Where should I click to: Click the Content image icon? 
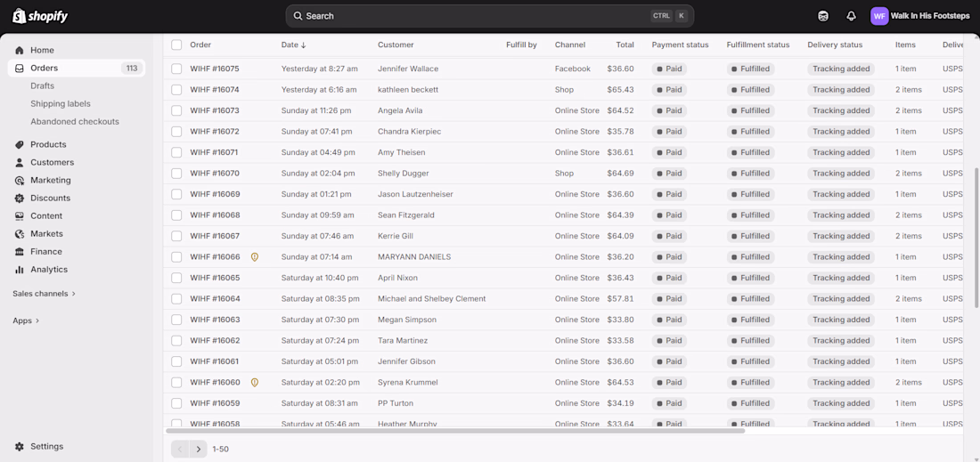20,216
